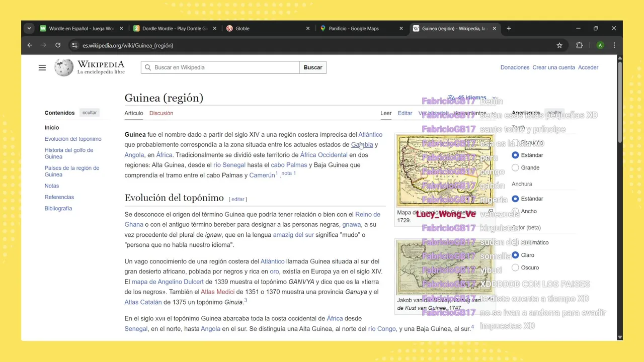Go back with the browser back arrow
The height and width of the screenshot is (362, 644).
(30, 45)
